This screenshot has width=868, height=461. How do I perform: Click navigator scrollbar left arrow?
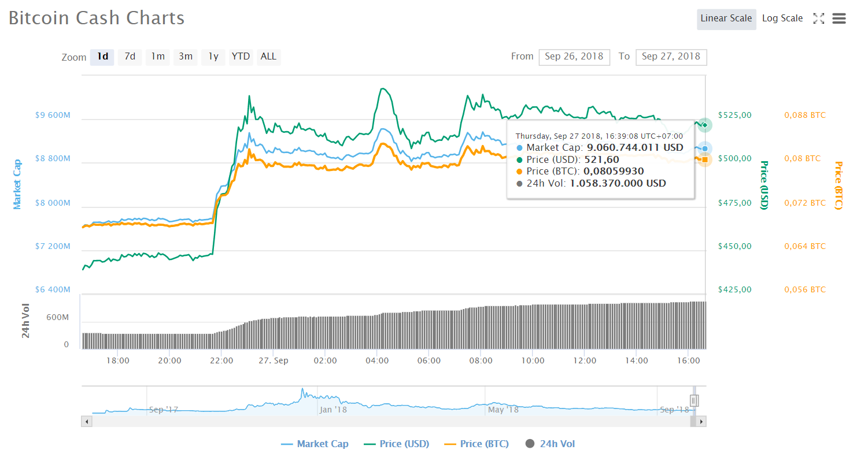click(x=86, y=422)
